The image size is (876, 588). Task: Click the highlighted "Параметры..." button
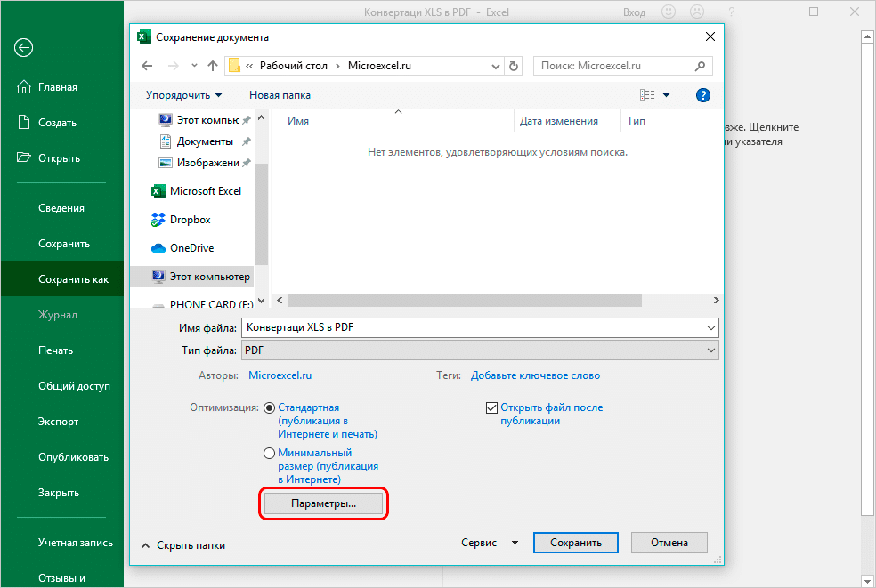[x=323, y=503]
